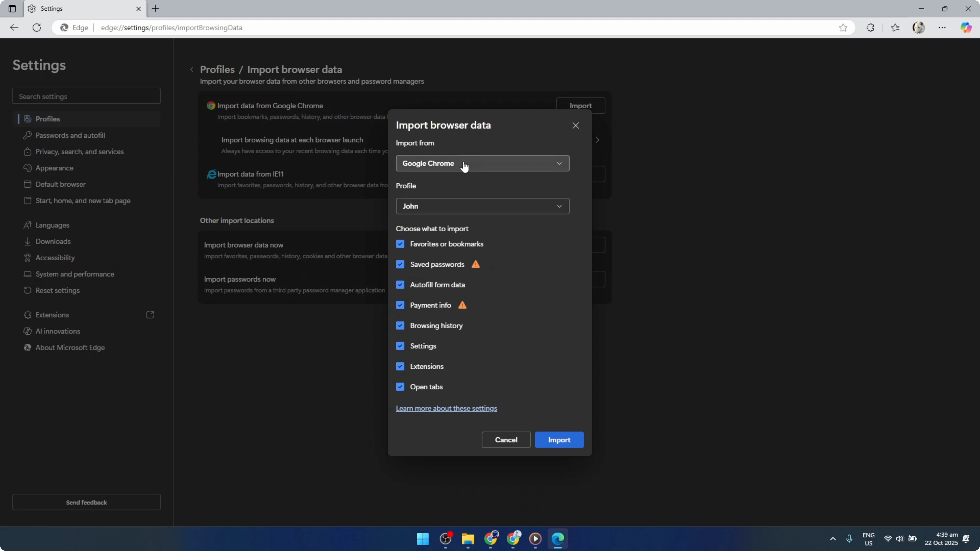Open the notification bell in tray
The image size is (980, 551).
pos(966,539)
